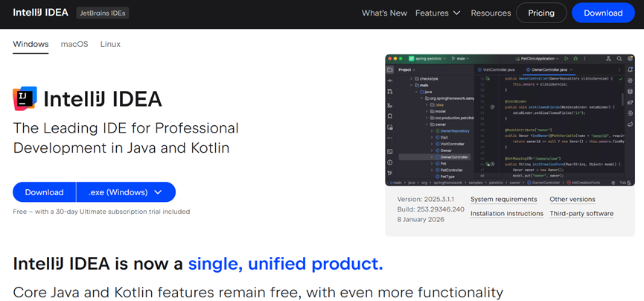
Task: Click the Database icon in IDE right sidebar
Action: 630,92
